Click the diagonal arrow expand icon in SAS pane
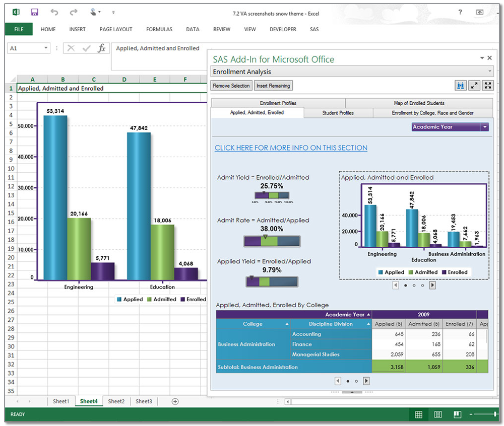 click(x=474, y=86)
